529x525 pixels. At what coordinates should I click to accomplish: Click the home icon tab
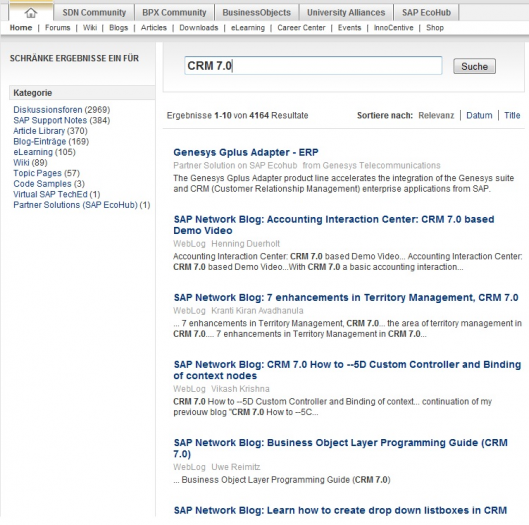[31, 13]
